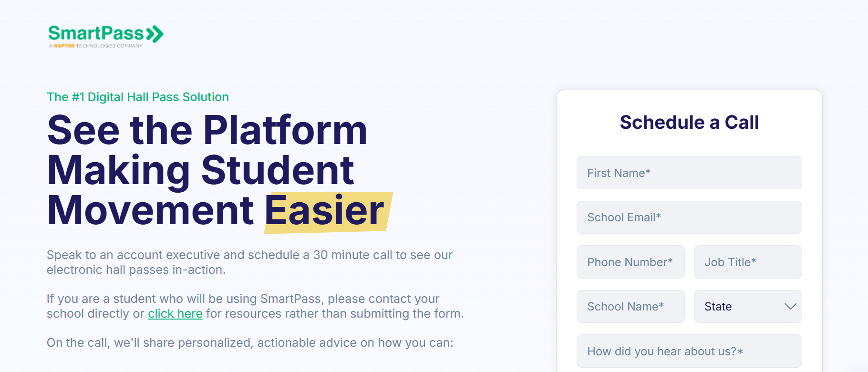Click the State dropdown chevron arrow
868x372 pixels.
point(790,307)
